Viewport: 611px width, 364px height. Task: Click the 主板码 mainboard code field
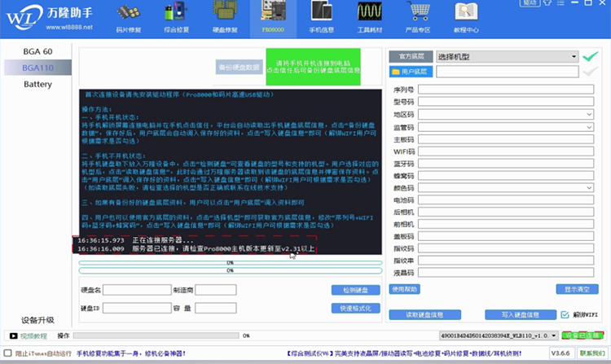point(506,139)
